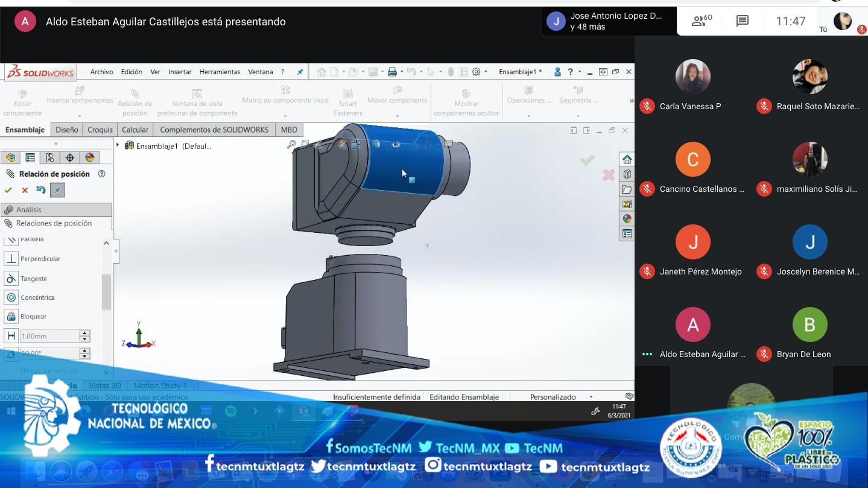Select the Bloquear lock rotation option

click(x=25, y=316)
